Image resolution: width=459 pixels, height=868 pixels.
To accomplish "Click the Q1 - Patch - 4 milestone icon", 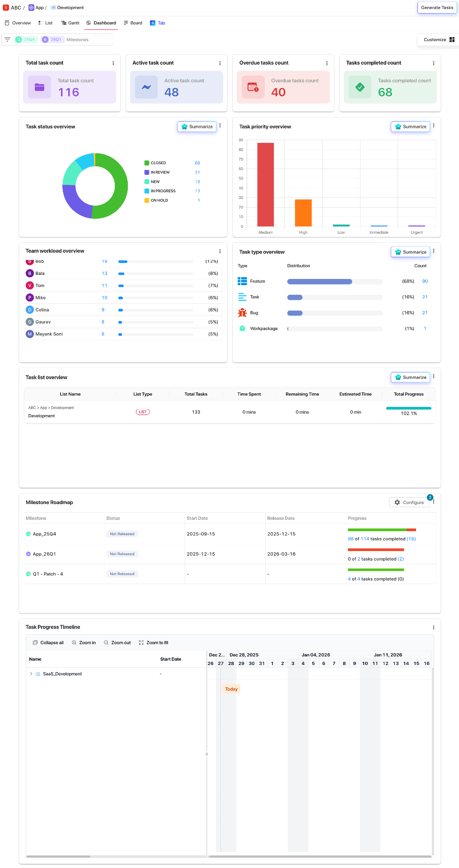I will 28,574.
